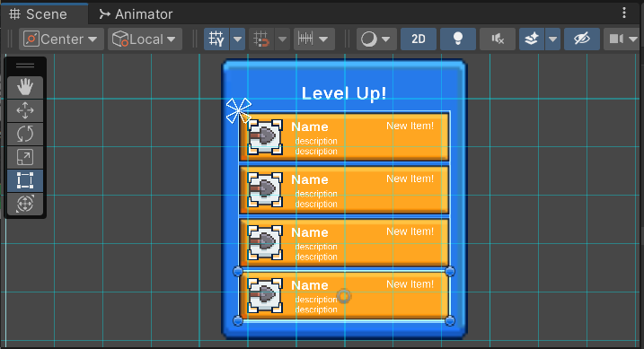Toggle scene lighting bulb icon
Image resolution: width=644 pixels, height=349 pixels.
pos(457,39)
